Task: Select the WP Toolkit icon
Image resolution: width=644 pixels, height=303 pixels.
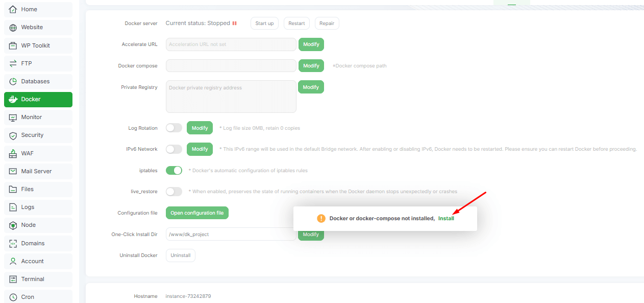Action: click(x=13, y=45)
